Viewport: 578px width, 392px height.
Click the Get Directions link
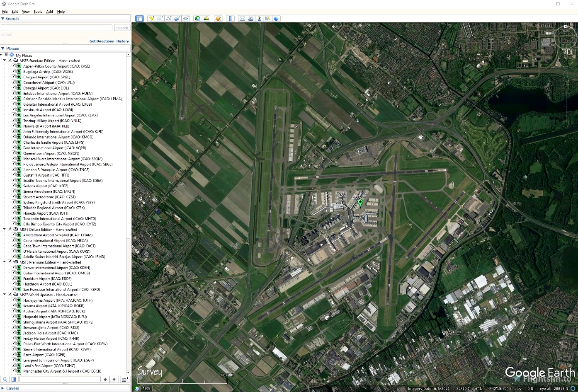(x=102, y=41)
